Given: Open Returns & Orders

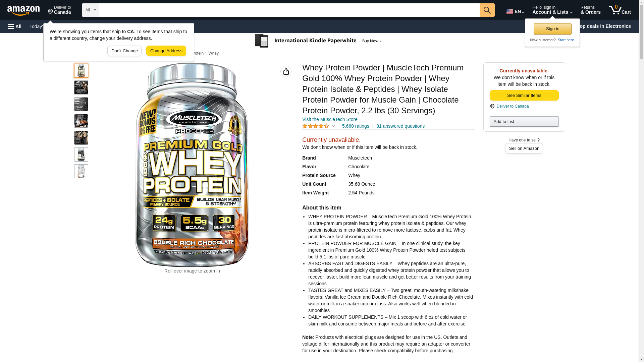Looking at the screenshot, I should pyautogui.click(x=590, y=10).
